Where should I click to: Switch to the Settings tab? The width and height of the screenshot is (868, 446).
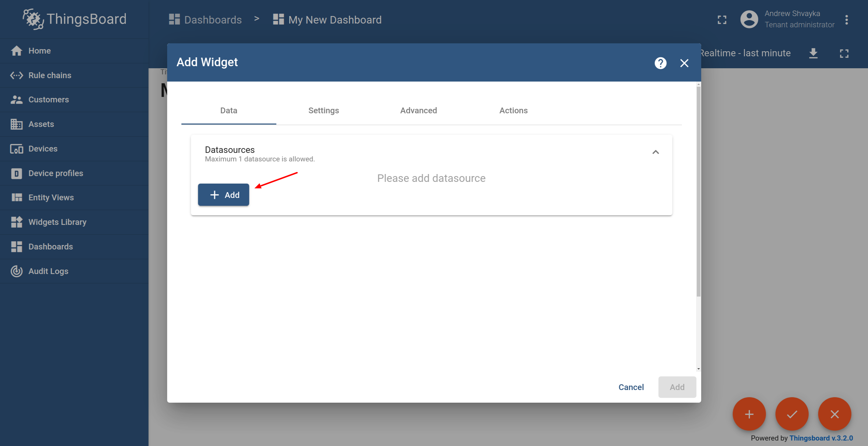click(x=323, y=111)
